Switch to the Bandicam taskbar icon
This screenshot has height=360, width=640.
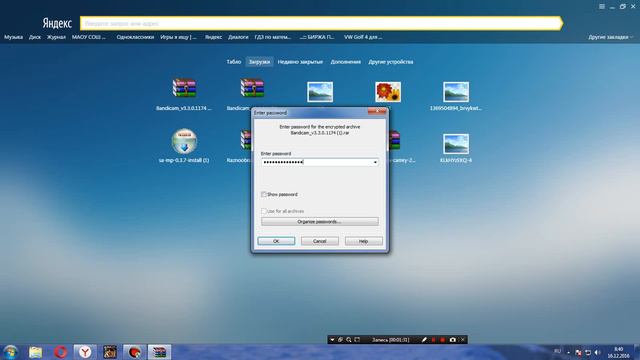tap(134, 352)
